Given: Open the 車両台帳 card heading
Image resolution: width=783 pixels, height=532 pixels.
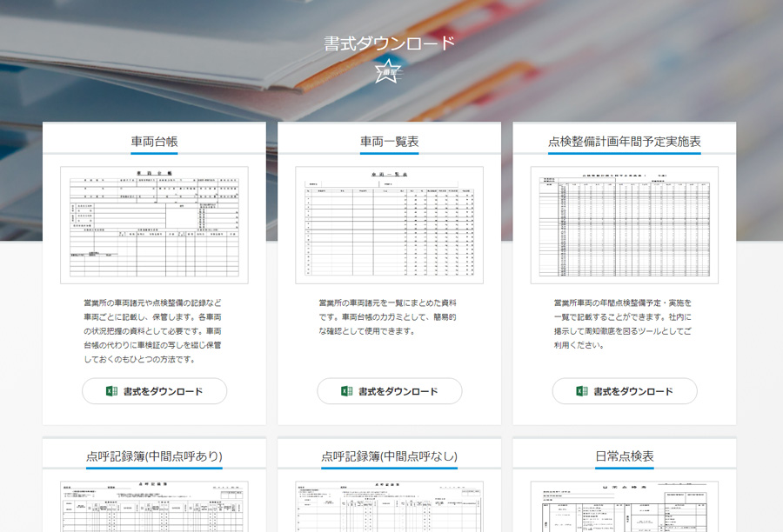Looking at the screenshot, I should [155, 143].
